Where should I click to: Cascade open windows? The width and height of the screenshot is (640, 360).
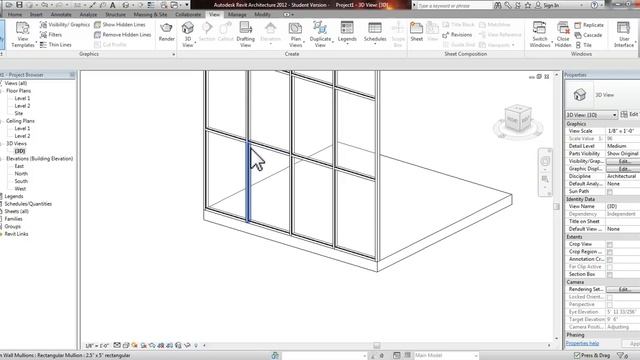click(x=589, y=35)
